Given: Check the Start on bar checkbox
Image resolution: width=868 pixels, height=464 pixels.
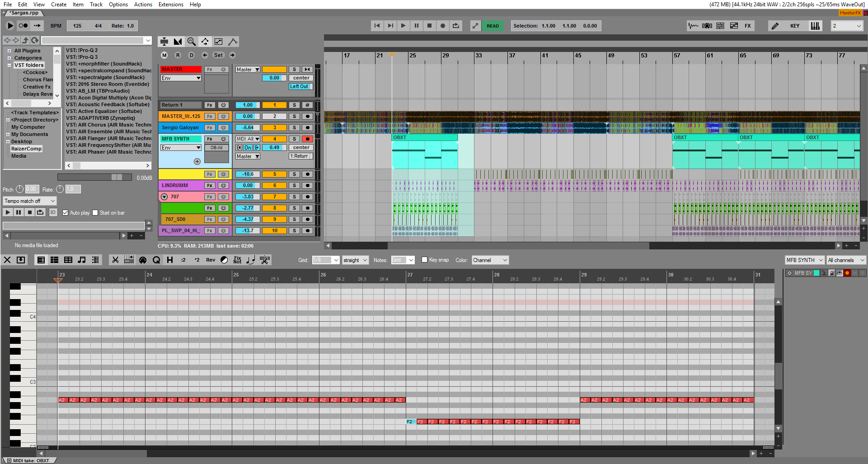Looking at the screenshot, I should [x=95, y=213].
